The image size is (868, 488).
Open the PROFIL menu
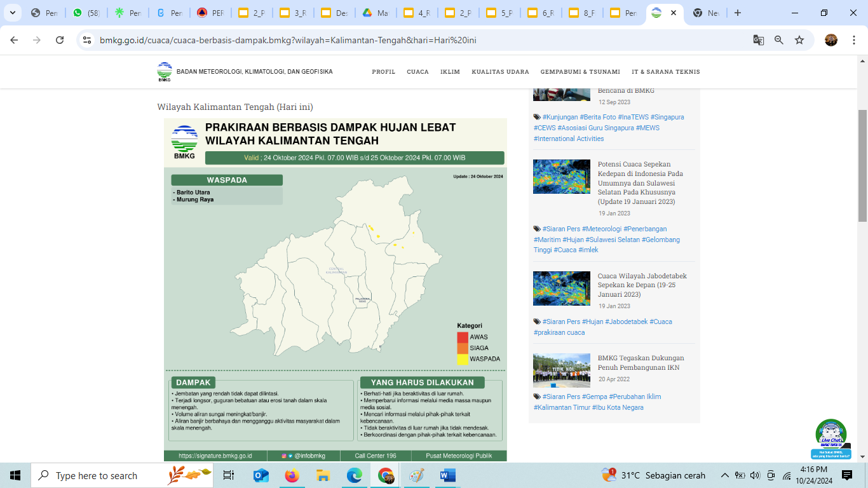pyautogui.click(x=384, y=72)
